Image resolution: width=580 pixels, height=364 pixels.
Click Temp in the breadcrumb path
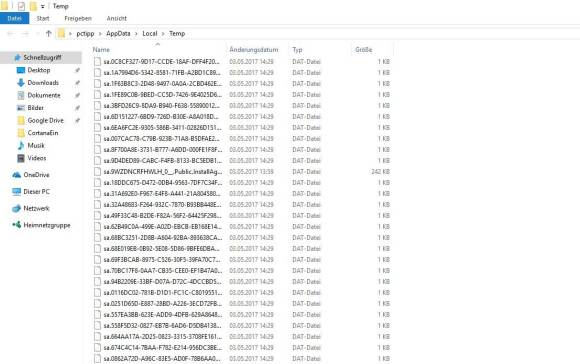tap(177, 34)
